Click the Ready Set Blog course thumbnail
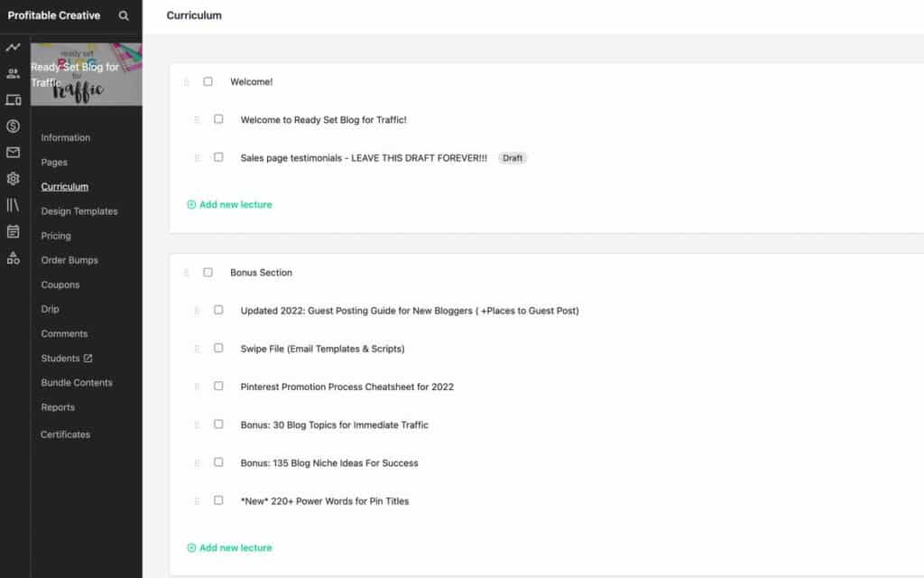This screenshot has width=924, height=578. coord(87,73)
